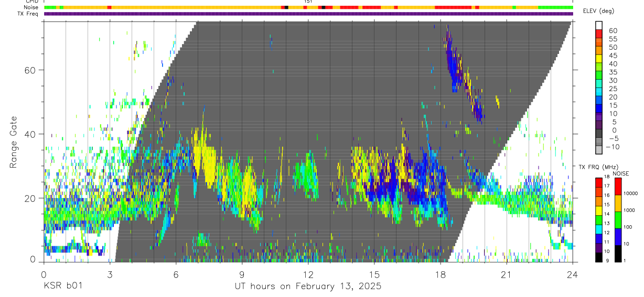Screen dimensions: 644x297
Task: Click the red segment of ELEV colorbar
Action: [599, 33]
